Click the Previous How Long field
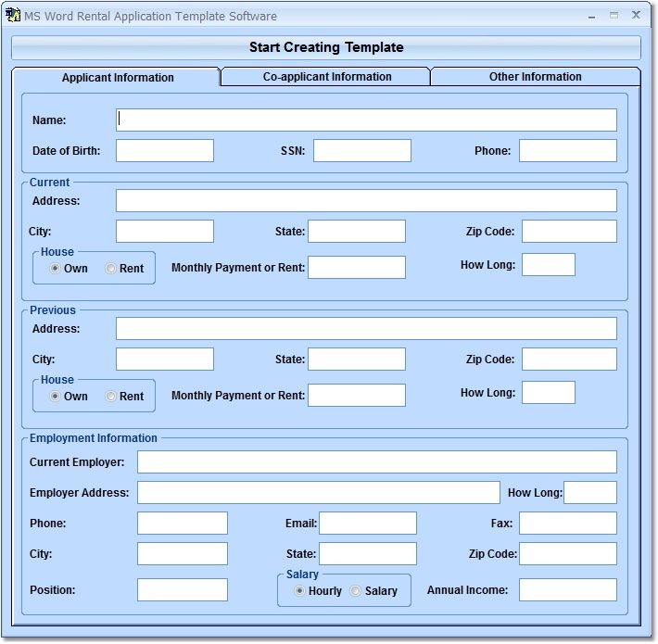 549,392
